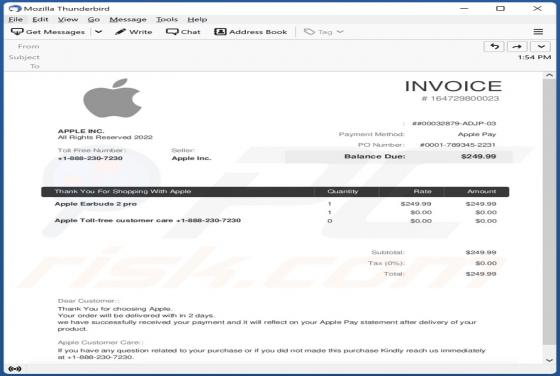Image resolution: width=560 pixels, height=376 pixels.
Task: Forward this message
Action: click(x=517, y=46)
